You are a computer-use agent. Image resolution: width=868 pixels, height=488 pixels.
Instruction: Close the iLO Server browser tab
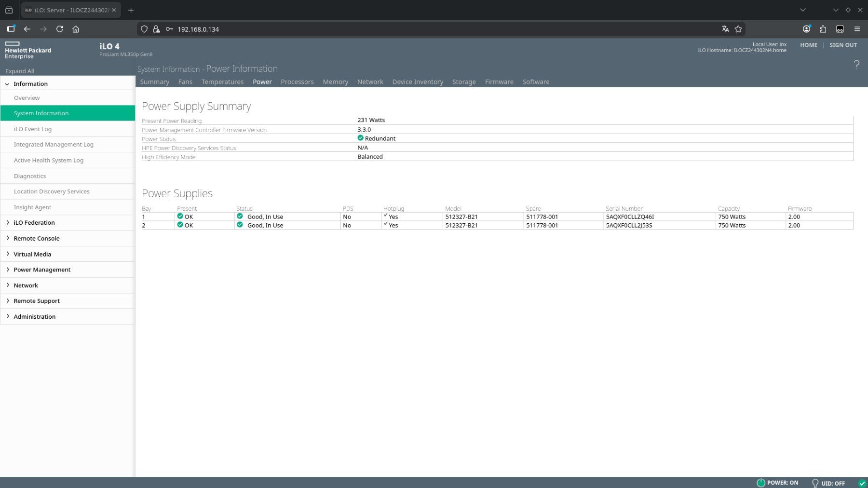pos(114,10)
